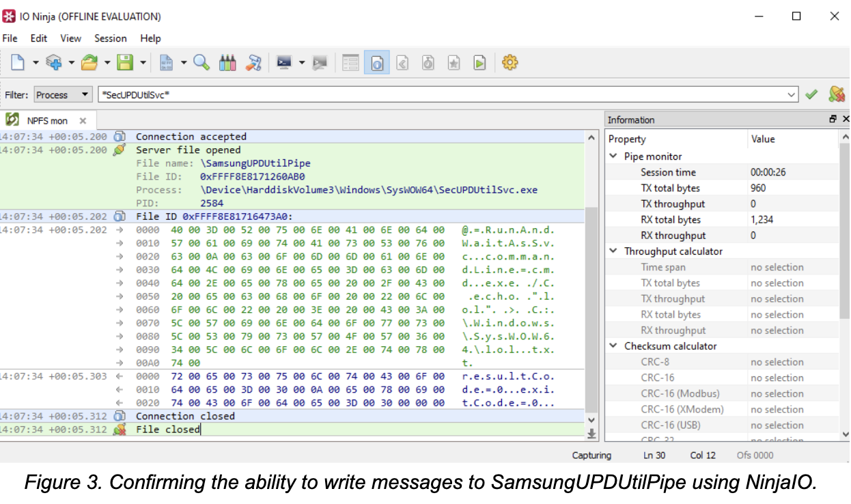
Task: Close the NPFS mon tab
Action: (83, 121)
